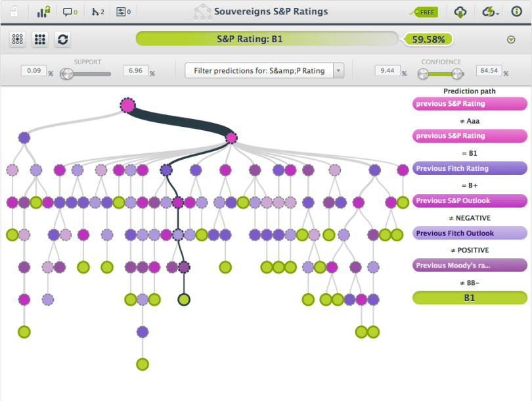Click the Previous Moody's rating label
This screenshot has width=532, height=401.
(x=469, y=266)
